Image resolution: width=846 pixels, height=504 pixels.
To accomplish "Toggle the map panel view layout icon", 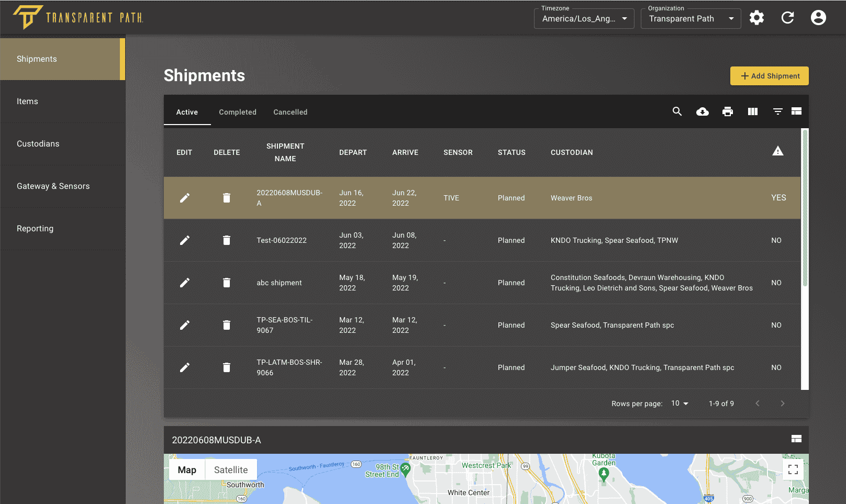I will coord(796,439).
